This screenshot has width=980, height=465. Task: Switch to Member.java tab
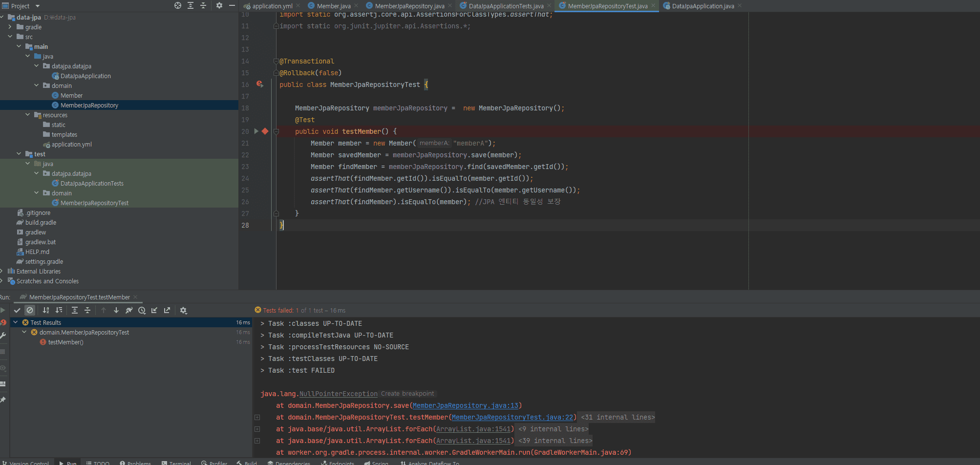tap(334, 6)
